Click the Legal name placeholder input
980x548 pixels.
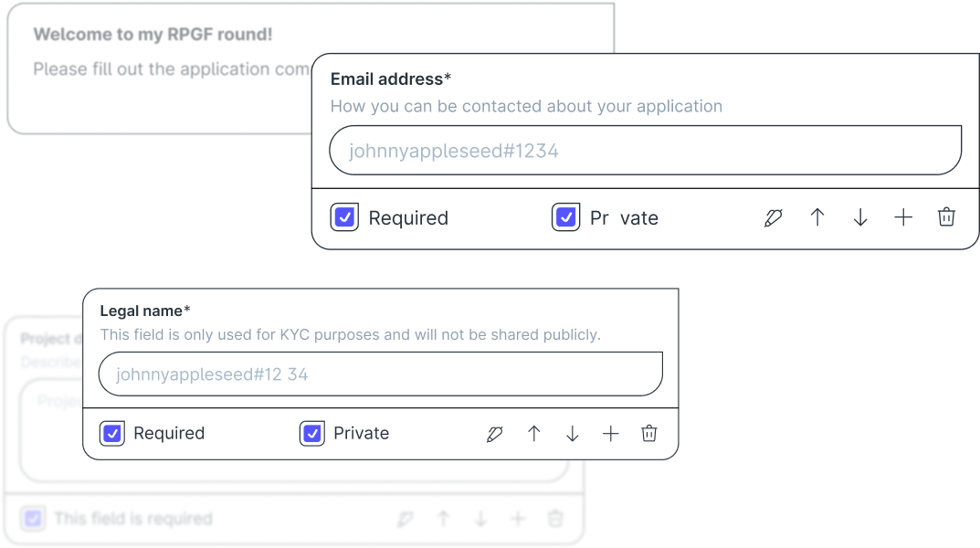tap(380, 374)
